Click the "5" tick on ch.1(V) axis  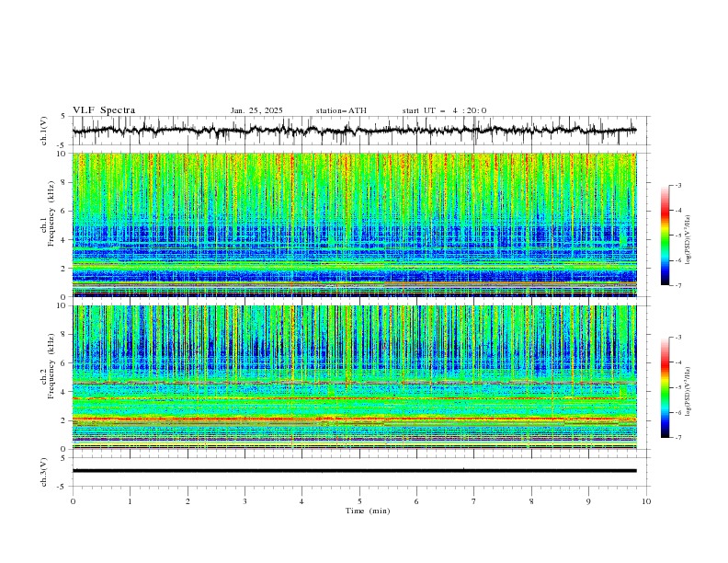(65, 117)
